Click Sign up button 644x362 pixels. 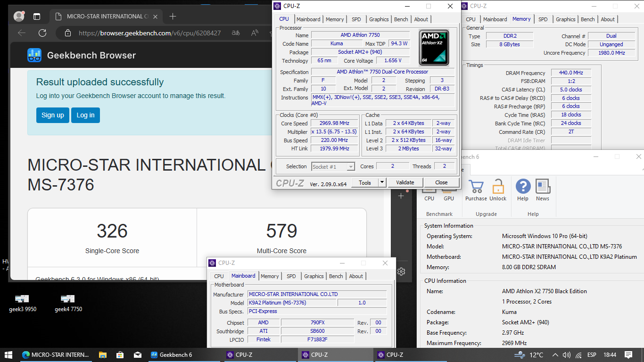tap(53, 115)
